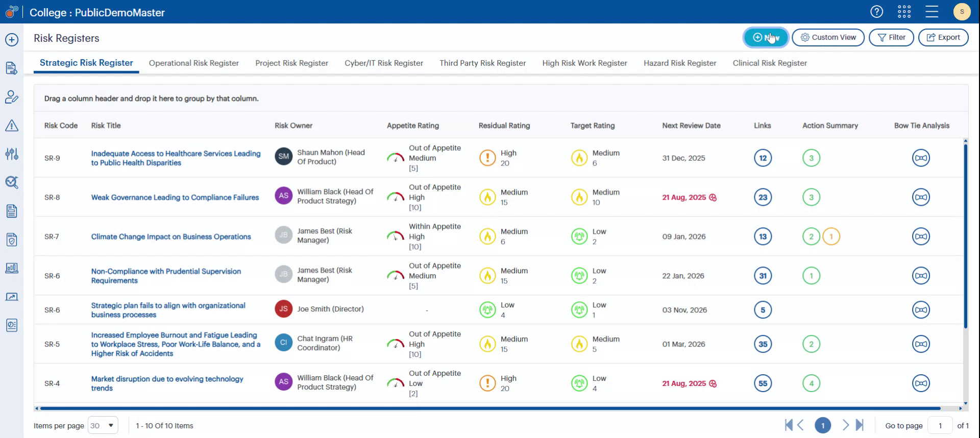Open the apps grid launcher icon
This screenshot has width=980, height=438.
[x=904, y=12]
